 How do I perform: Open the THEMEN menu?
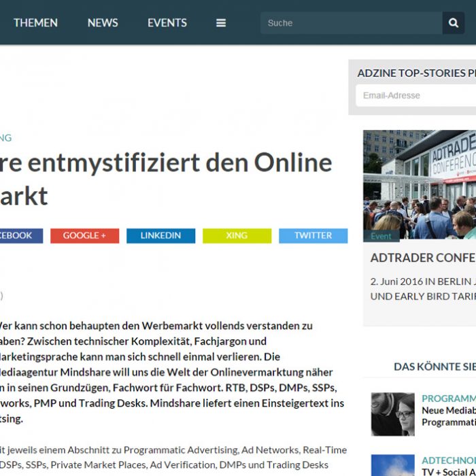pos(35,22)
